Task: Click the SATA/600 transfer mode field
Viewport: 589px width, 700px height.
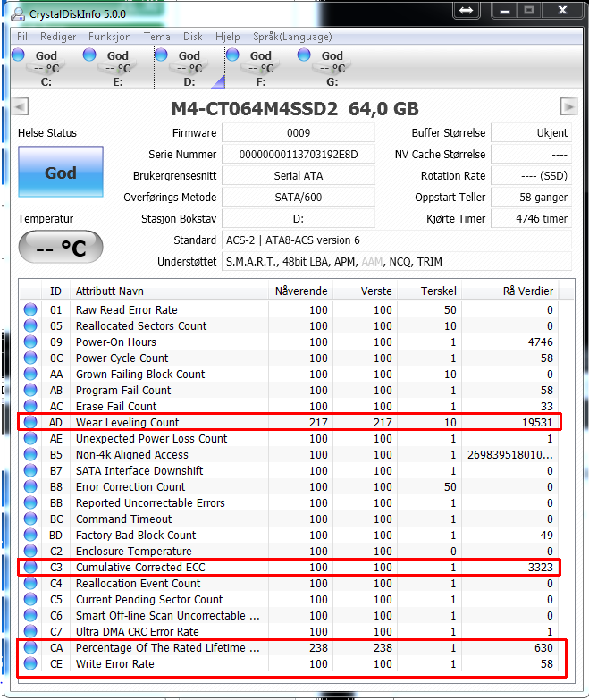Action: [299, 198]
